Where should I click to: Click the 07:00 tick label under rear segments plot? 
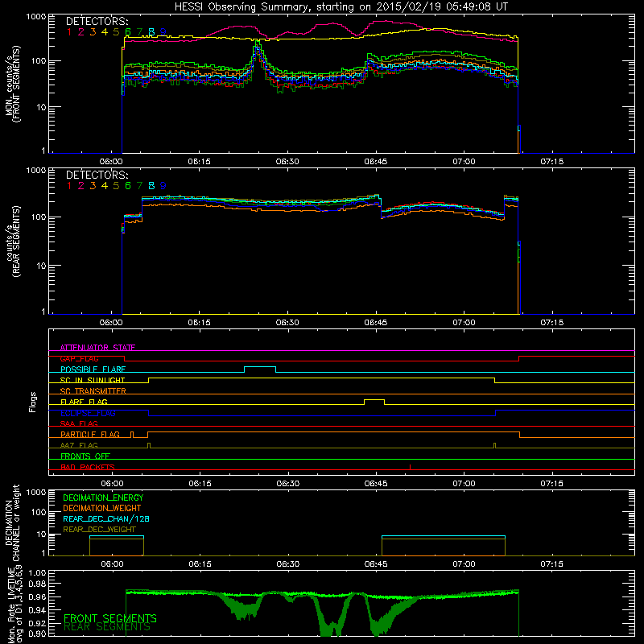[x=464, y=323]
